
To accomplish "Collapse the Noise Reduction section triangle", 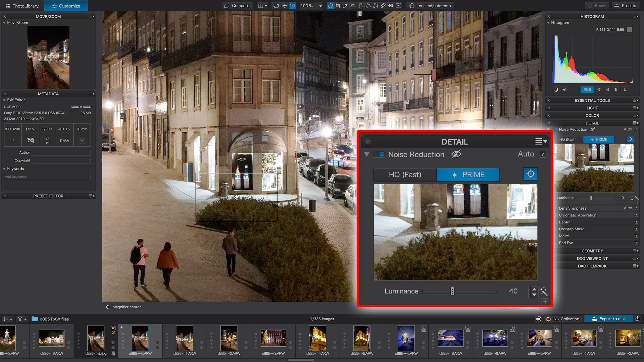I will [x=367, y=154].
